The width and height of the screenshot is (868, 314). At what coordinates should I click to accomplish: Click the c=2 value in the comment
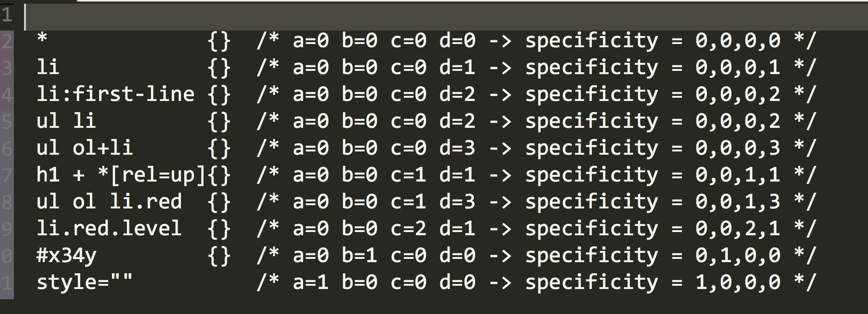click(x=408, y=229)
